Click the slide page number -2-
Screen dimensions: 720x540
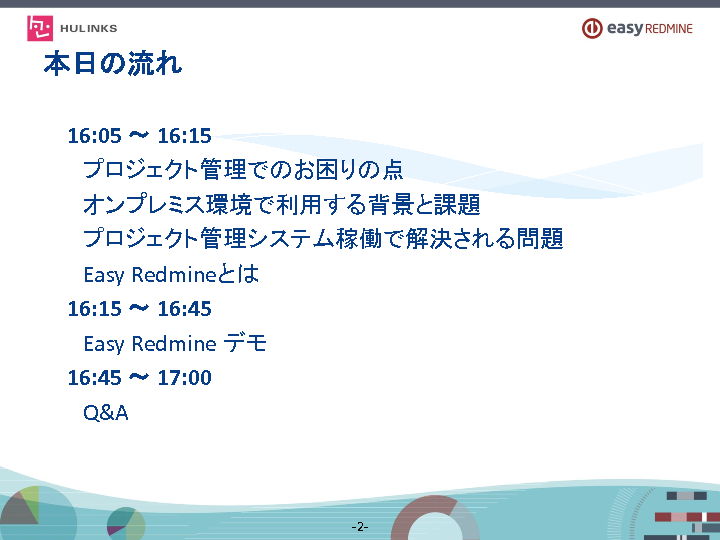coord(360,526)
